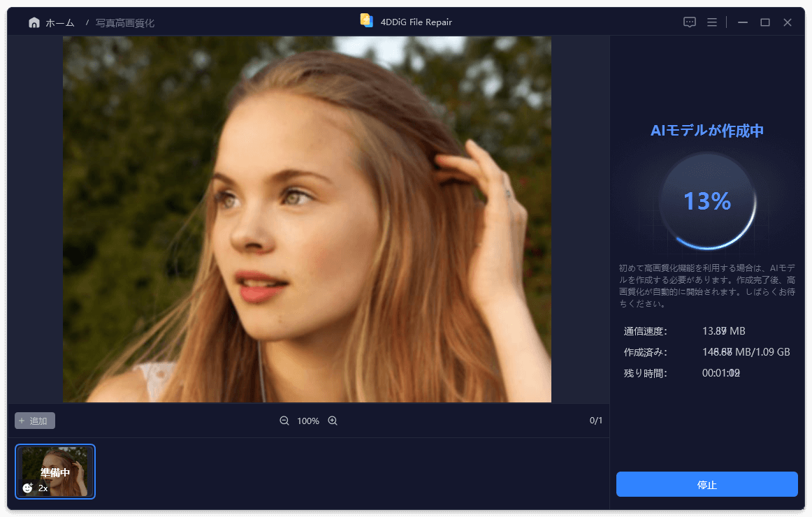The width and height of the screenshot is (812, 517).
Task: Open the hamburger menu icon
Action: [712, 22]
